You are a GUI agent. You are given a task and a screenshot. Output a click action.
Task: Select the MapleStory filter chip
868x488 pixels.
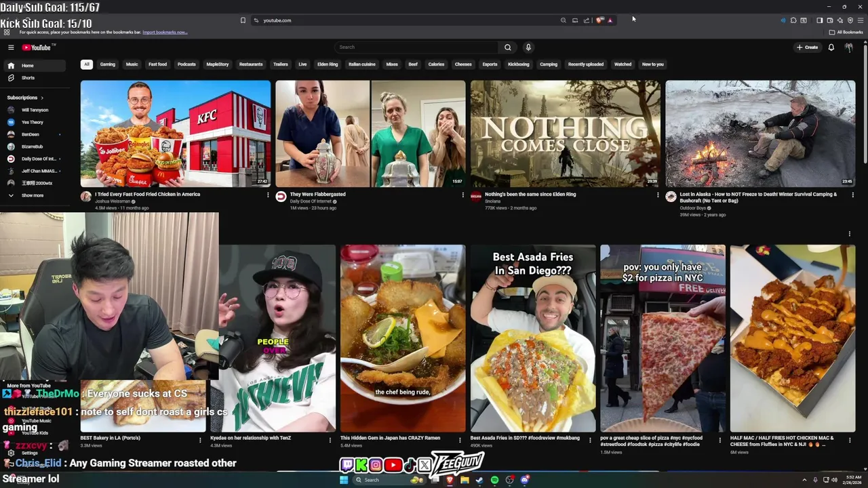click(x=217, y=64)
